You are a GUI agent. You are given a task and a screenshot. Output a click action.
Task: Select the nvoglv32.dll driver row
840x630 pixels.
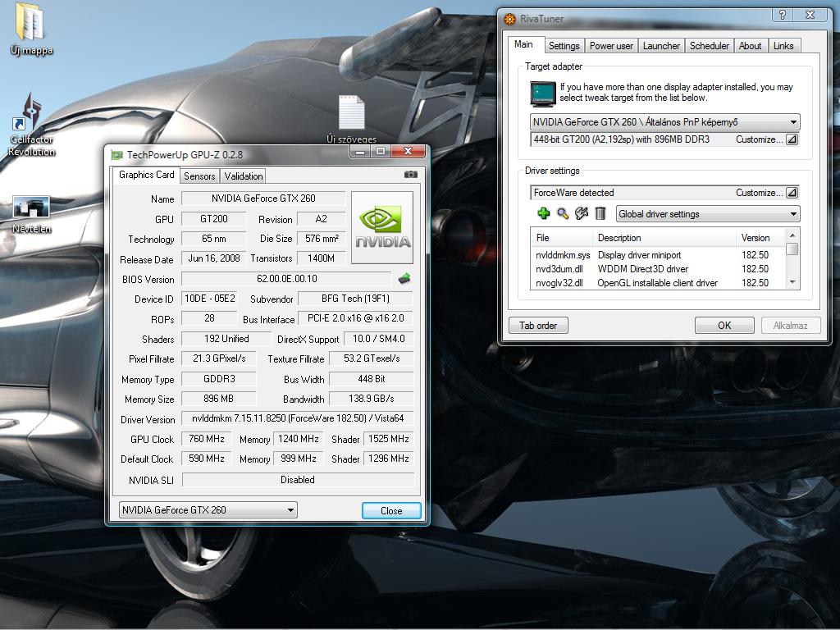click(x=658, y=283)
